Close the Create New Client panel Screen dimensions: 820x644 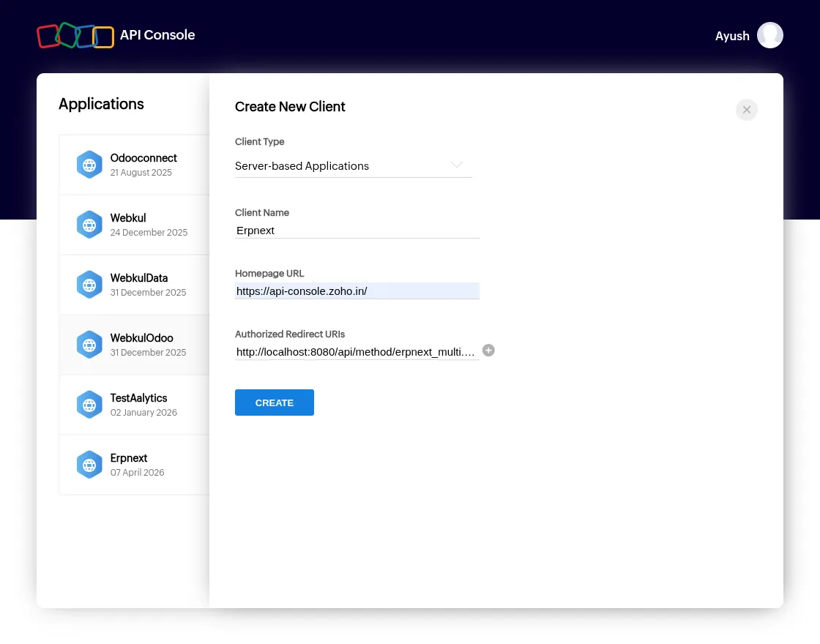coord(746,110)
